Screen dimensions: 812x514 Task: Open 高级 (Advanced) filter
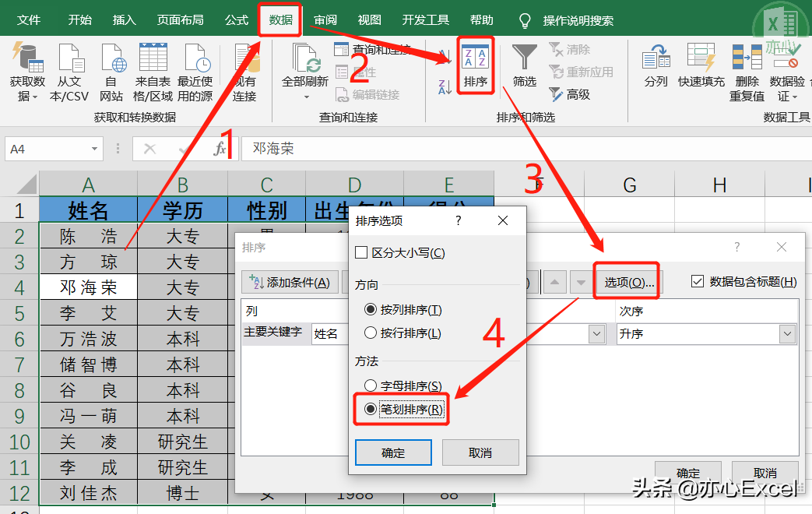point(569,94)
